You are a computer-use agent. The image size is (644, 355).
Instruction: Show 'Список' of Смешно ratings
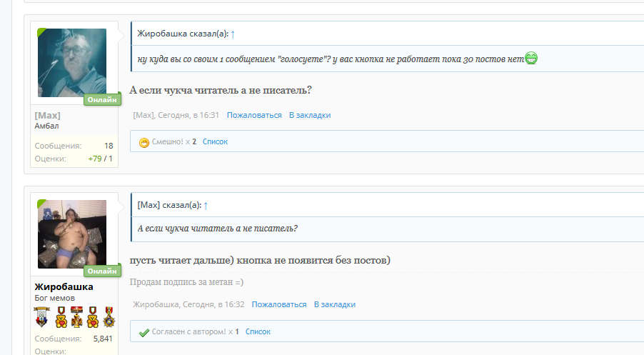click(x=215, y=142)
